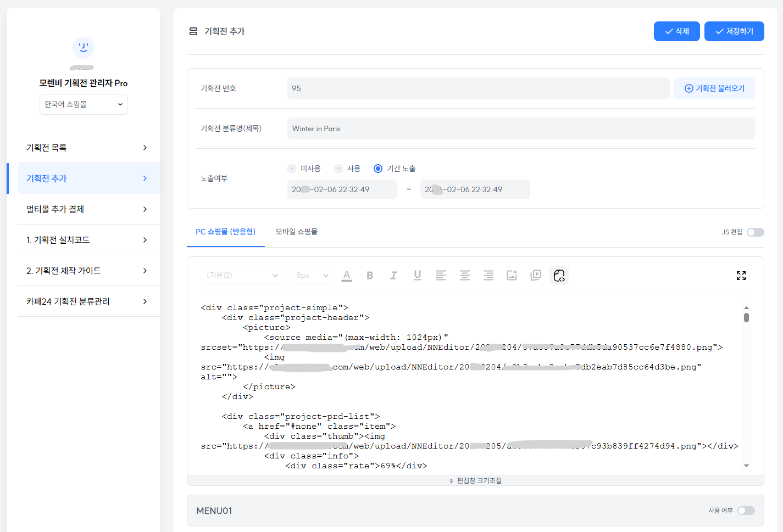Screen dimensions: 783x532
Task: Open the 한국어 쇼핑몰 dropdown
Action: click(84, 104)
